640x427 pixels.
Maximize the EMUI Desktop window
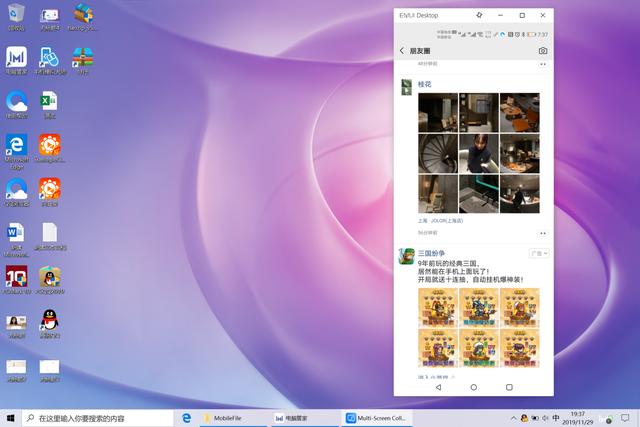[x=522, y=15]
